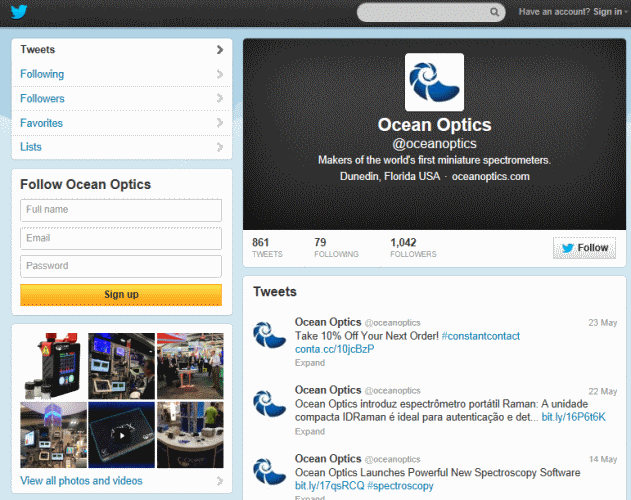Open the Favorites sidebar item
The width and height of the screenshot is (631, 500).
point(122,123)
